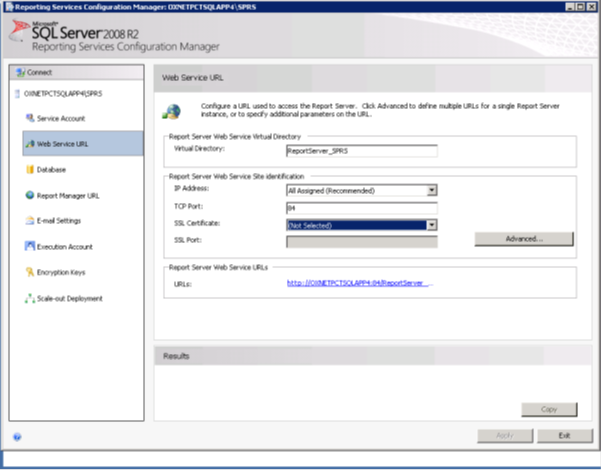602x470 pixels.
Task: Click the Connect icon in sidebar
Action: tap(20, 72)
